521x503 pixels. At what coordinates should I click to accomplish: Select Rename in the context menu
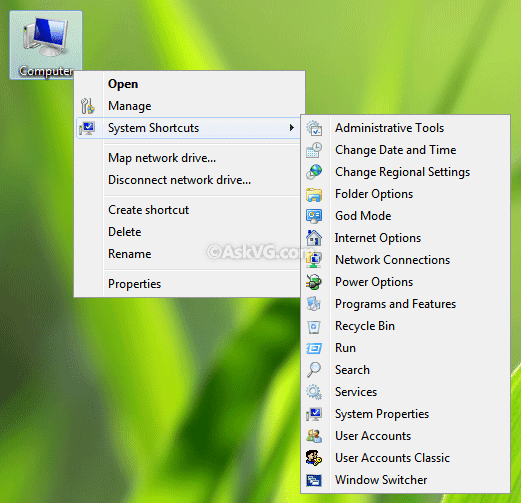[189, 254]
